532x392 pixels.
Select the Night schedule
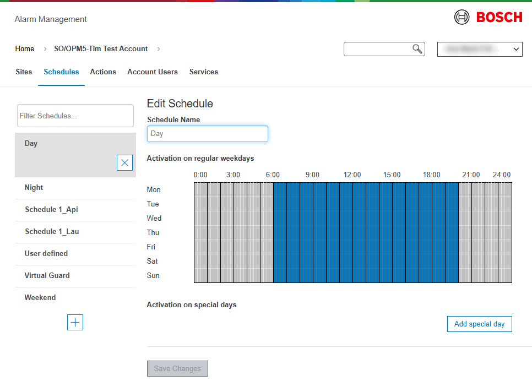(34, 188)
